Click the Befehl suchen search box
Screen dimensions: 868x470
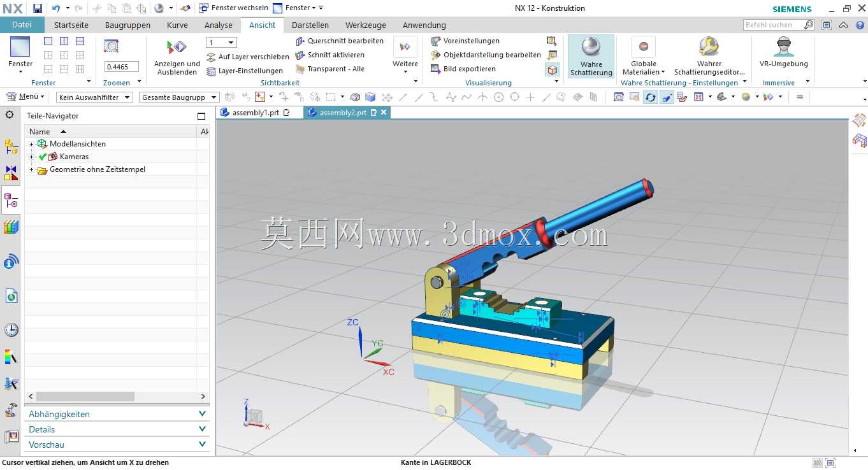tap(779, 25)
